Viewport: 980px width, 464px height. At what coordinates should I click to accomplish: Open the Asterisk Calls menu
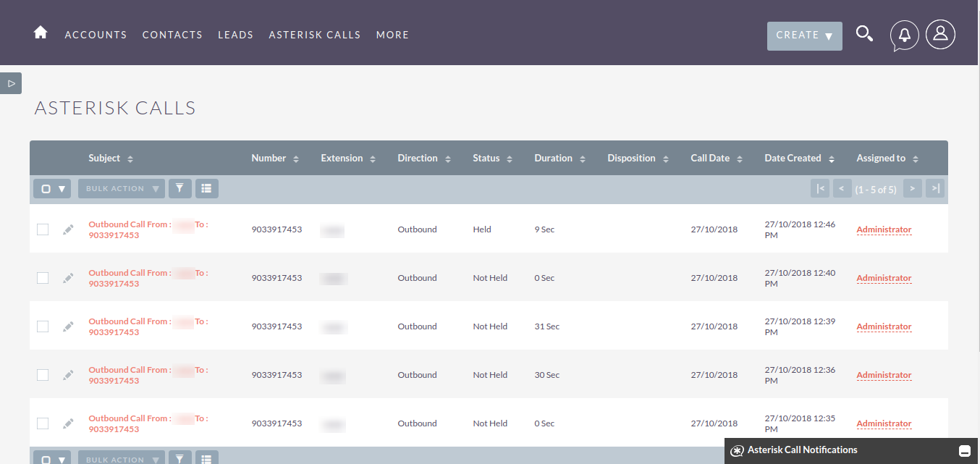click(315, 35)
